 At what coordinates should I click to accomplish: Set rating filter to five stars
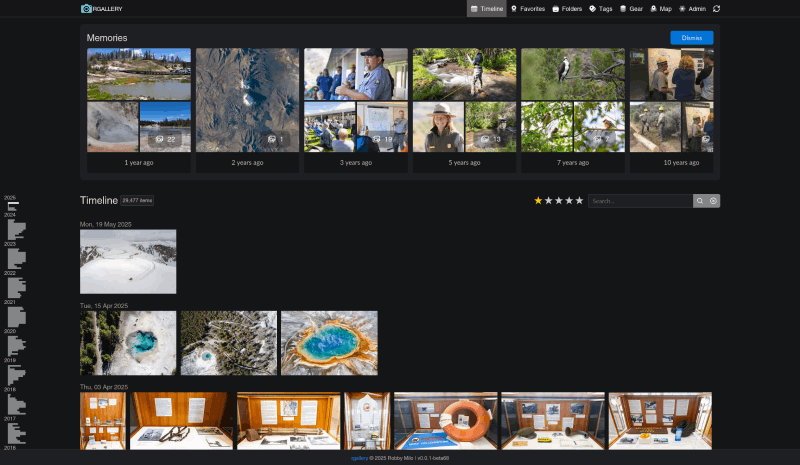click(579, 201)
